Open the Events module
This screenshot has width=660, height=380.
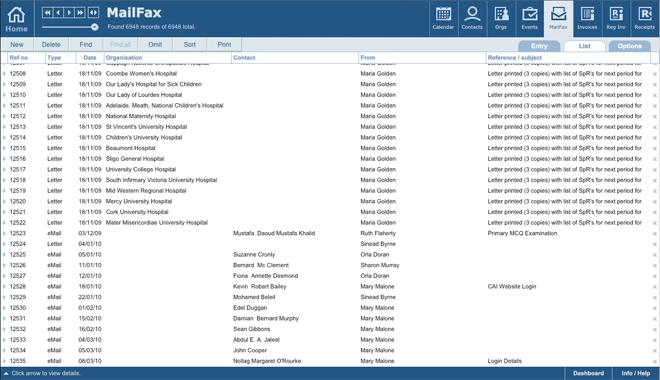[x=530, y=19]
